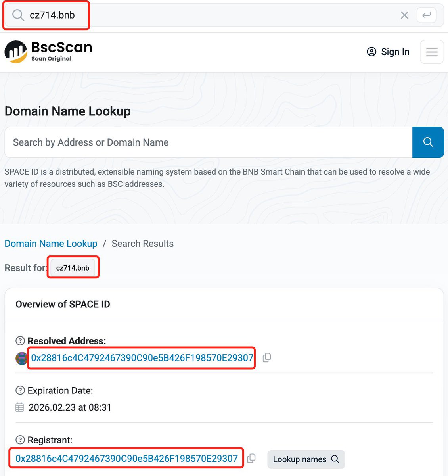Open BscScan home via the logo

tap(48, 52)
